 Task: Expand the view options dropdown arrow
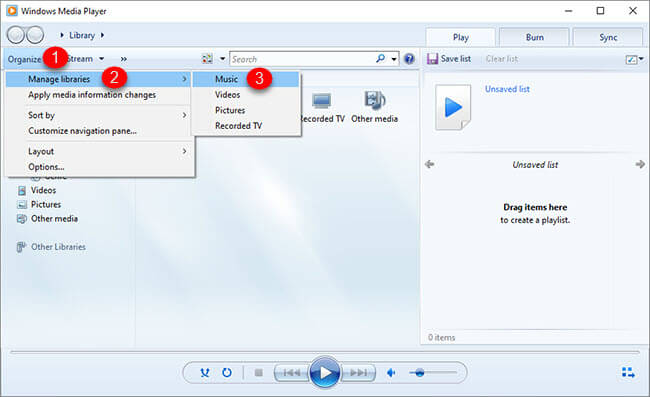tap(222, 59)
